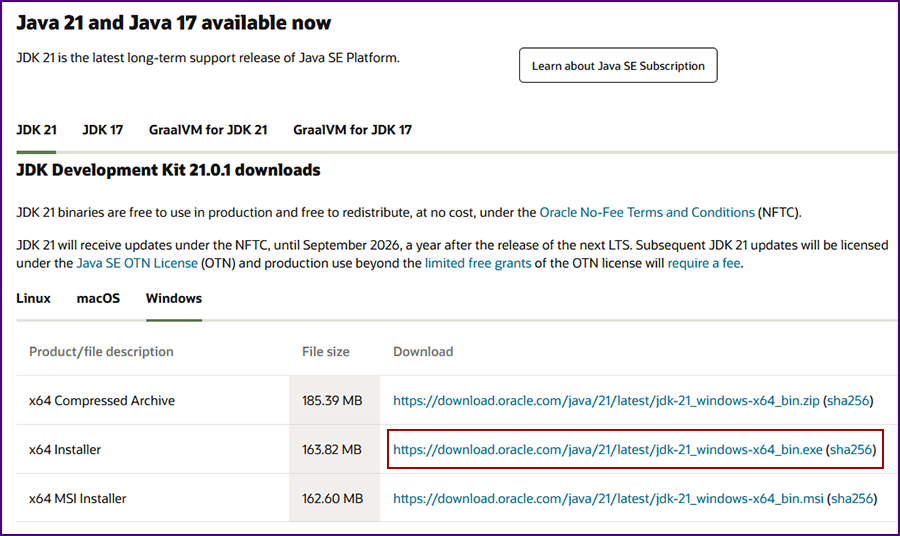View sha256 for the MSI installer
This screenshot has height=536, width=900.
pyautogui.click(x=852, y=499)
